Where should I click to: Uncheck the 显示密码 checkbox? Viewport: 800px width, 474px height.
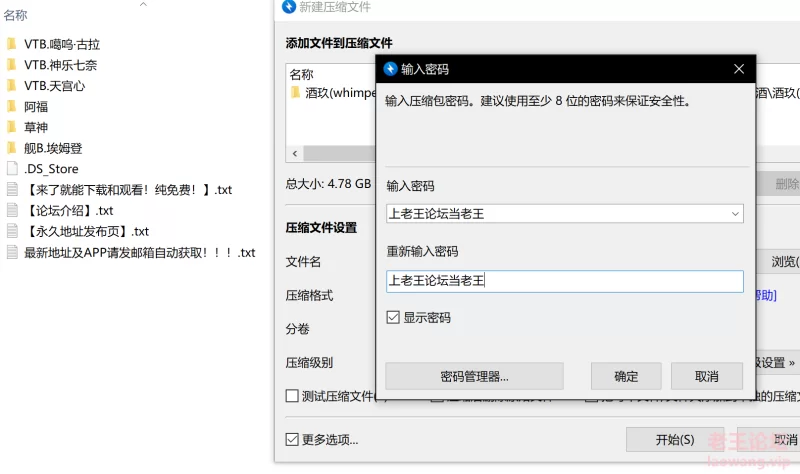pyautogui.click(x=393, y=317)
